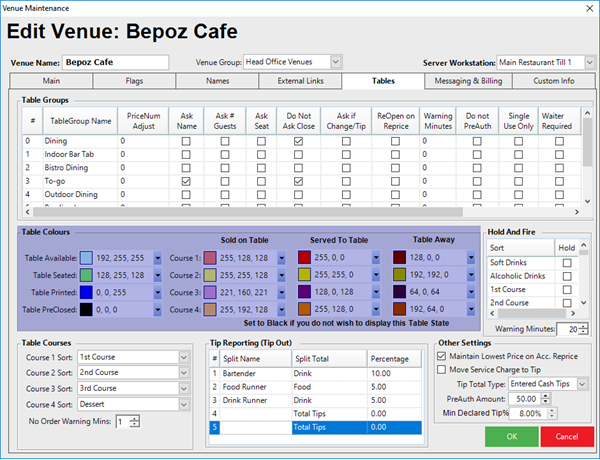Click the Percentage column header

(x=394, y=359)
